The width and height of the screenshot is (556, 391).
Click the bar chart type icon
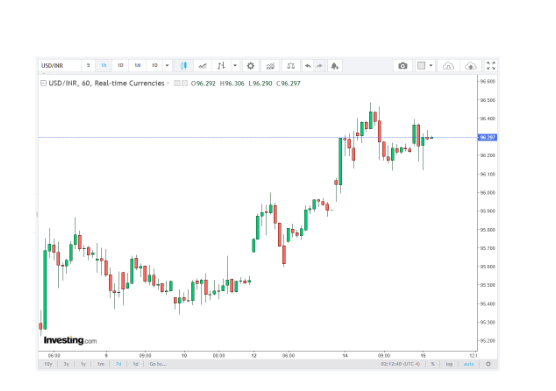222,66
